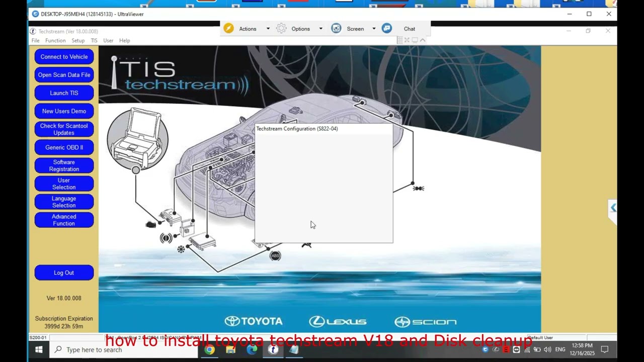The height and width of the screenshot is (362, 644).
Task: Click the network tray icon
Action: pos(527,349)
